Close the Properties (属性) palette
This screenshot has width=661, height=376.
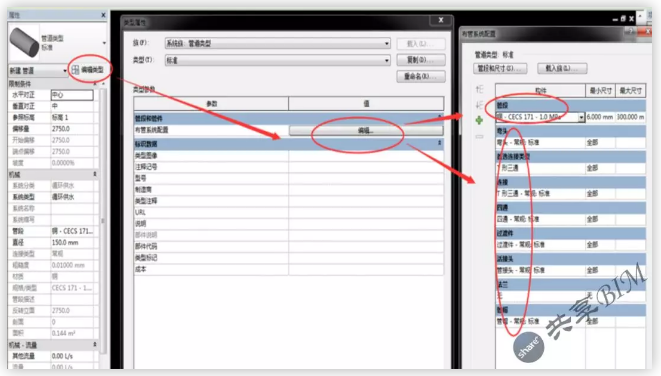[103, 15]
